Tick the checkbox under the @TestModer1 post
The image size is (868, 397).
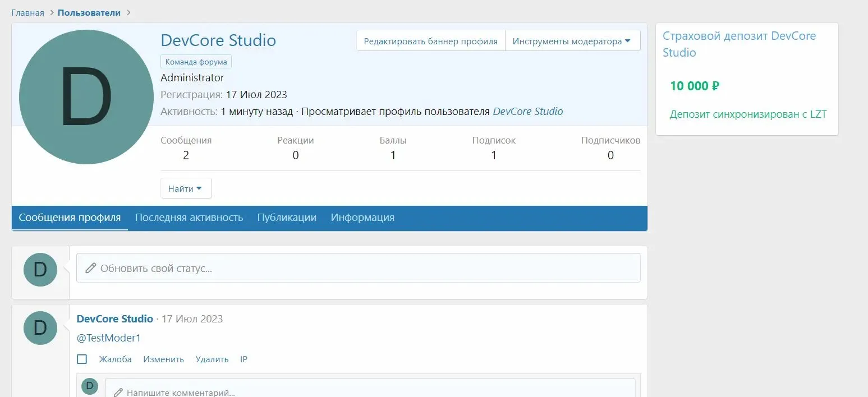pos(82,359)
